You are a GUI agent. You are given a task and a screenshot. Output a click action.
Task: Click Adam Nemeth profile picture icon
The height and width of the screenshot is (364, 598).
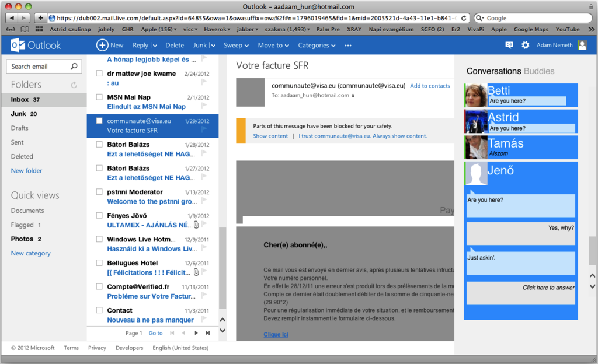(x=582, y=45)
